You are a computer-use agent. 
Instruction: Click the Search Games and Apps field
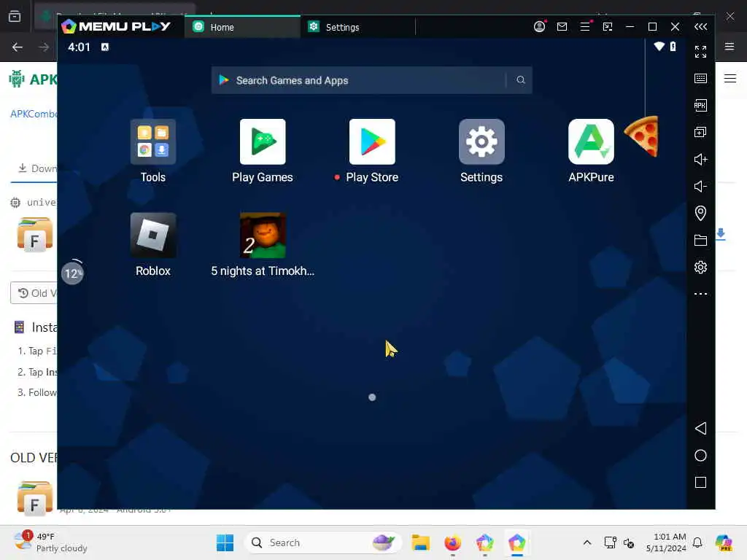[x=371, y=80]
